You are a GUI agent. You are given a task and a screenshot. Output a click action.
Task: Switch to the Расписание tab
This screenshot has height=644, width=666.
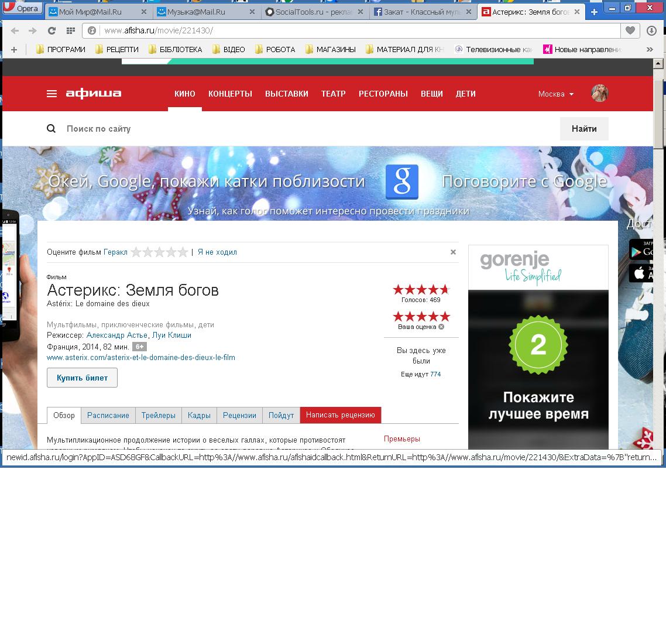pyautogui.click(x=108, y=415)
